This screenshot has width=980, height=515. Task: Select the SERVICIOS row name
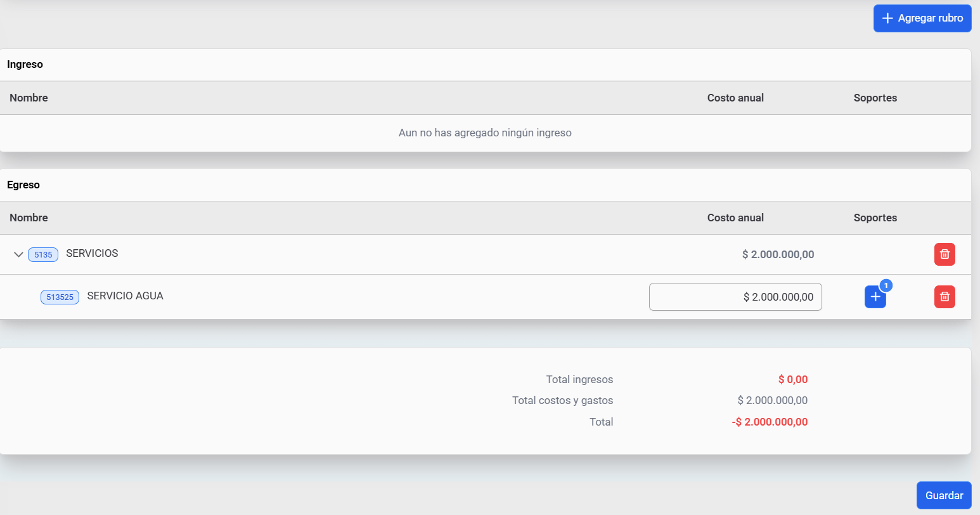point(92,253)
